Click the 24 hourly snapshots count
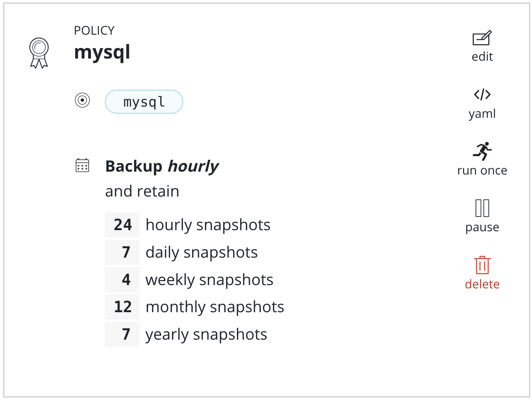 point(122,225)
